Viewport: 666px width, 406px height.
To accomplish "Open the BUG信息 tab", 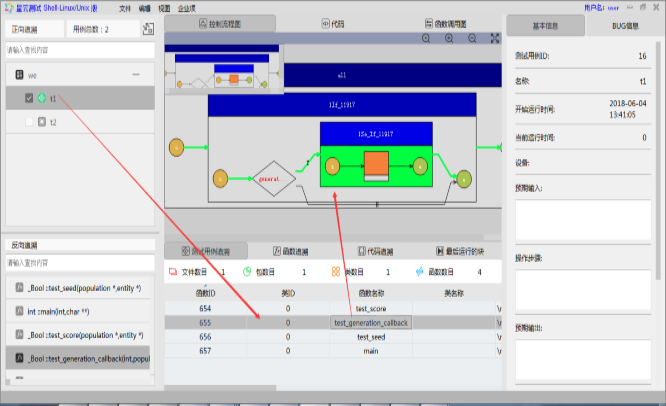I will pyautogui.click(x=625, y=26).
